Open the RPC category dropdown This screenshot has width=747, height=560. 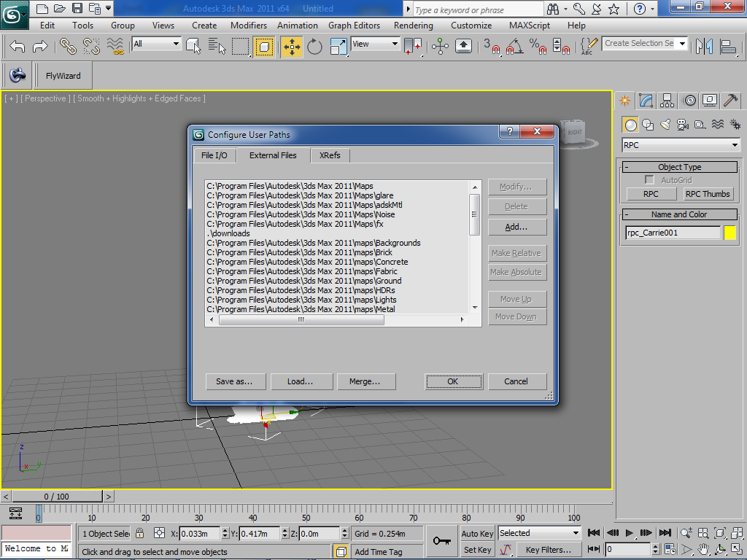coord(681,145)
